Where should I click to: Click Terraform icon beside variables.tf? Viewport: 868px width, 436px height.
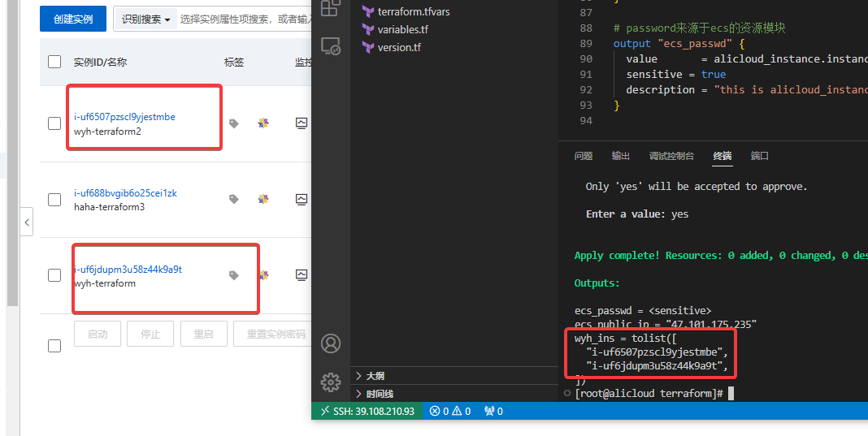click(x=367, y=29)
